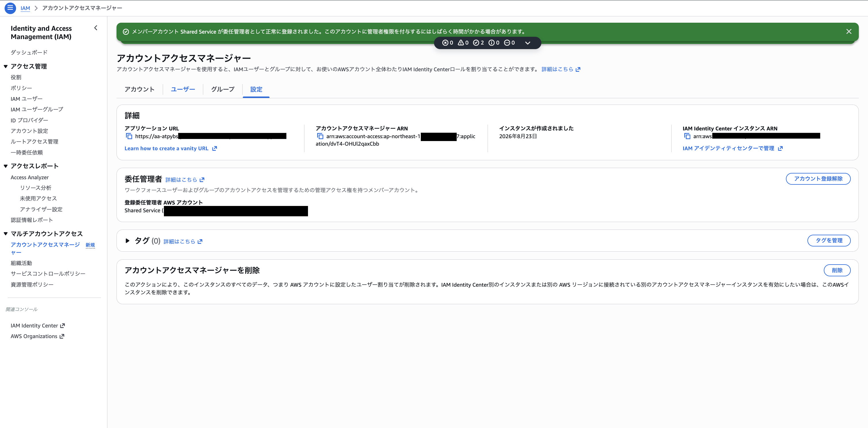Open 詳細はこちら link beside 委任管理者
The height and width of the screenshot is (428, 868).
tap(185, 180)
